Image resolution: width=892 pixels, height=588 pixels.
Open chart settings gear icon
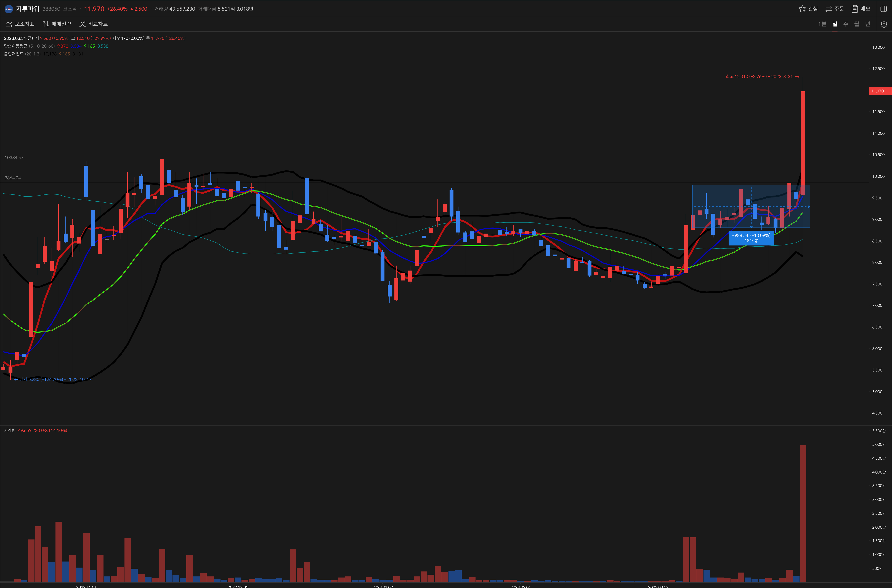point(884,24)
